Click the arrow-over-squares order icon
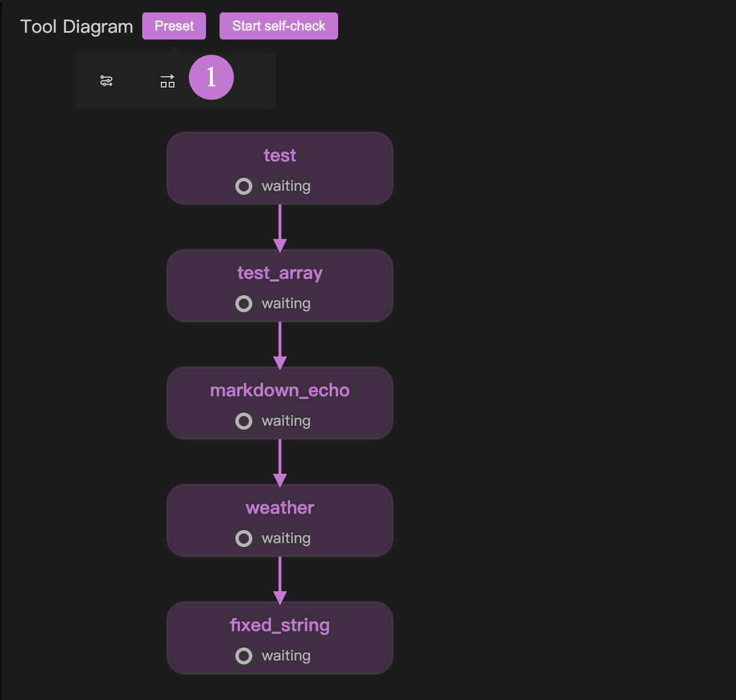 point(168,81)
